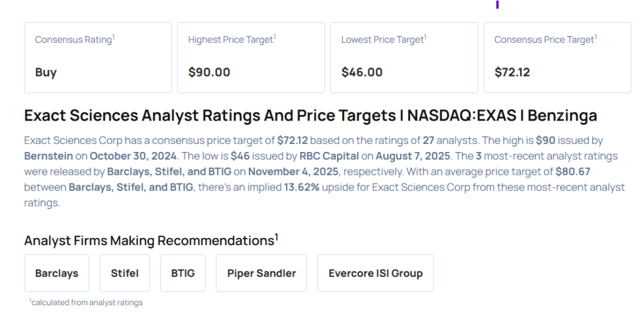This screenshot has height=326, width=644.
Task: Click the November 4, 2025 date
Action: pos(290,171)
